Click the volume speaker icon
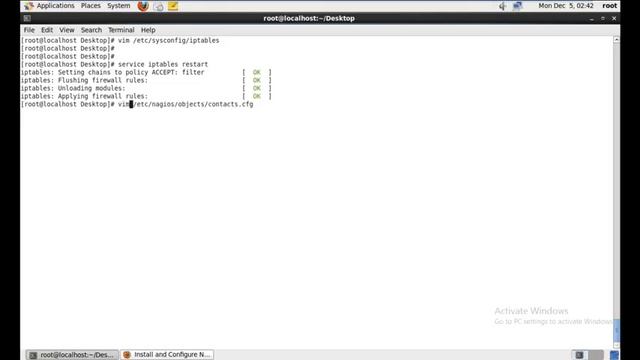The height and width of the screenshot is (360, 640). [x=502, y=6]
